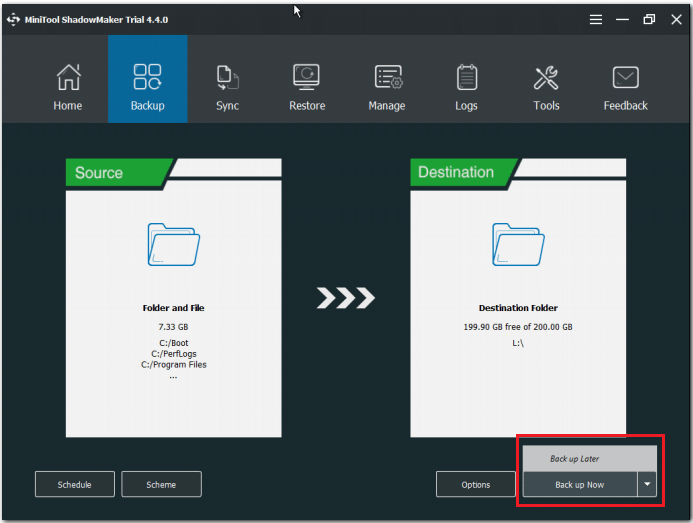Click the Schedule button
Image resolution: width=693 pixels, height=523 pixels.
pos(75,485)
